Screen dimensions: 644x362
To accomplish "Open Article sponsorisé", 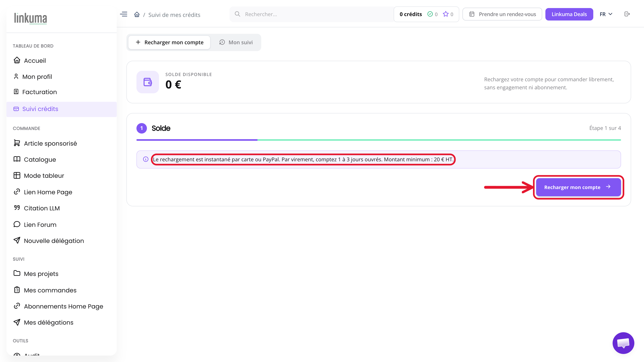I will tap(62, 143).
